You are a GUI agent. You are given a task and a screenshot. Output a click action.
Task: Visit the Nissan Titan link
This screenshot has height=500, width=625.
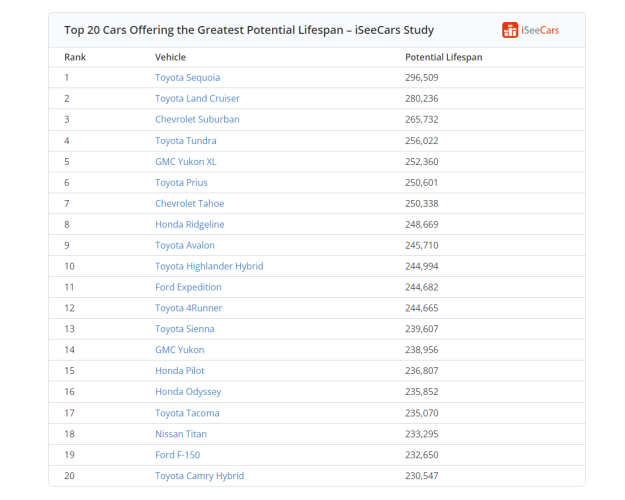pyautogui.click(x=181, y=434)
